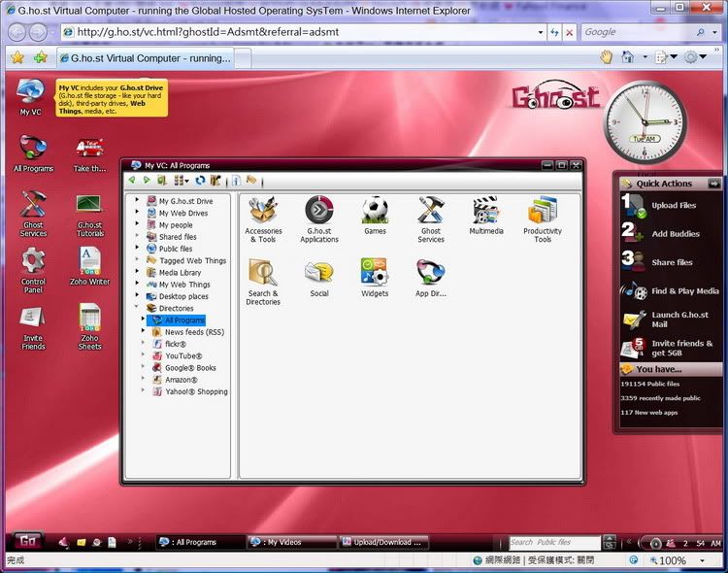Open the Multimedia folder icon
Screen dimensions: 728x573
486,216
